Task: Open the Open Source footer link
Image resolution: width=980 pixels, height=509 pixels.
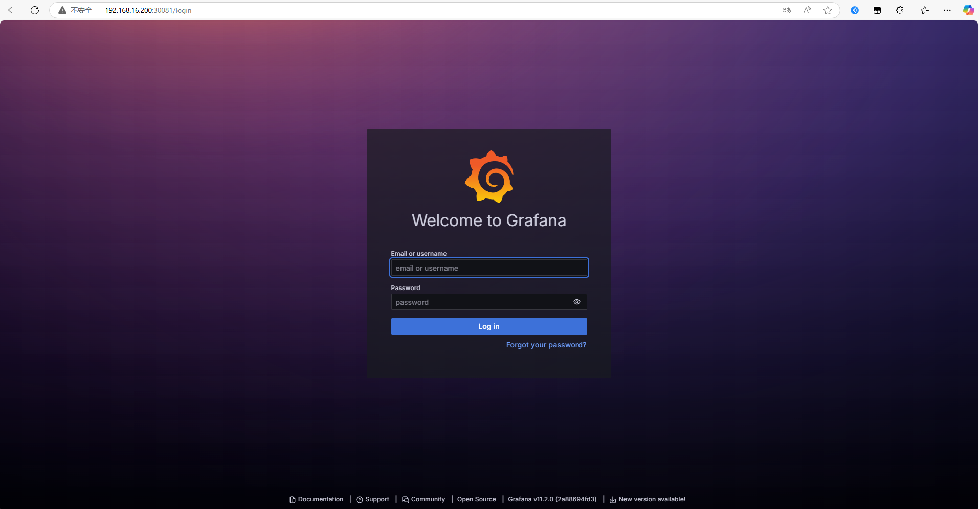Action: point(477,499)
